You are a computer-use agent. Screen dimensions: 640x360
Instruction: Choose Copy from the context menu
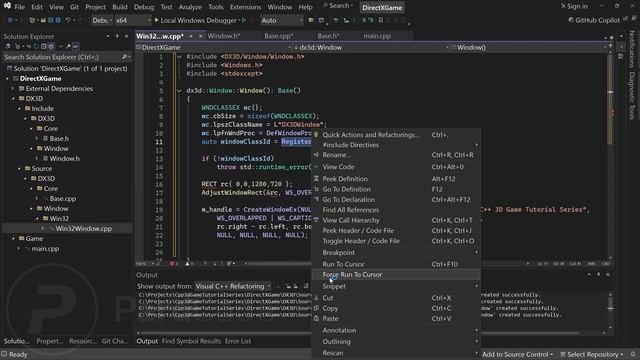click(330, 308)
